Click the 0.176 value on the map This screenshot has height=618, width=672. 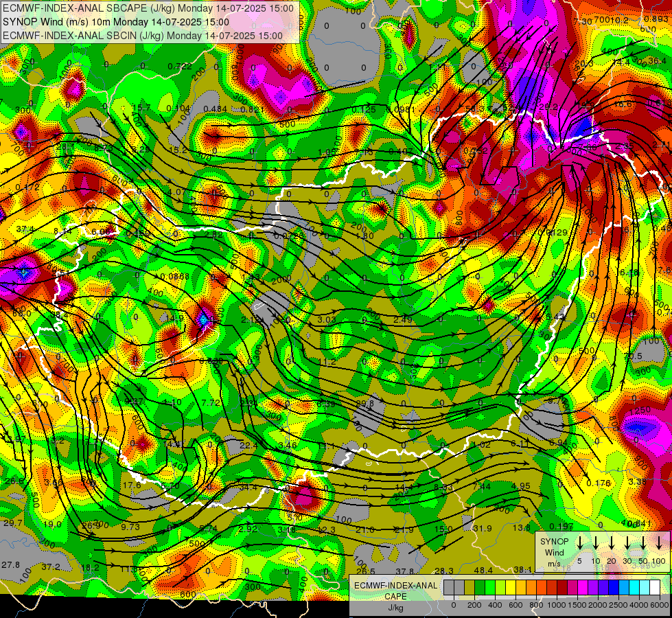click(x=599, y=483)
